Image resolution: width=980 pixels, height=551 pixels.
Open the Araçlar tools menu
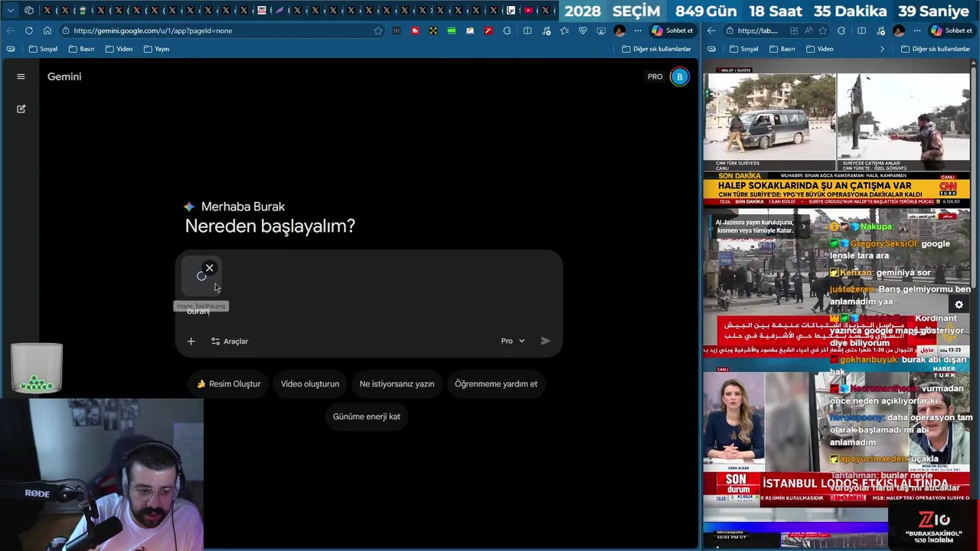[230, 341]
